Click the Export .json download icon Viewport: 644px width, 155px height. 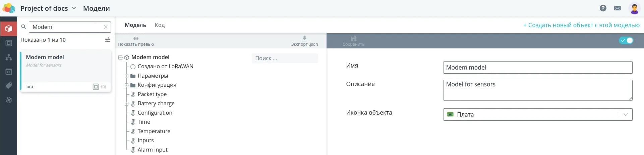tap(304, 39)
